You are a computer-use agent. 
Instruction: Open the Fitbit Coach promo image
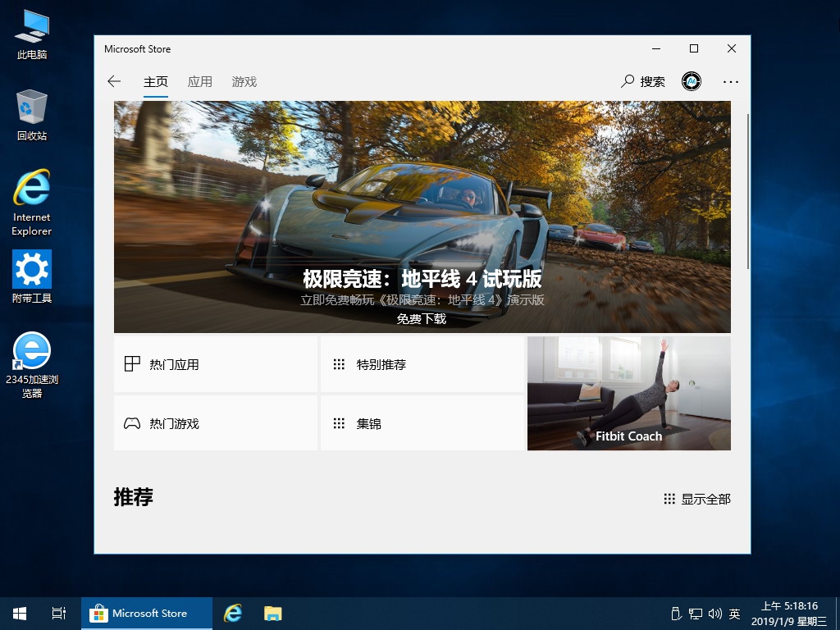(x=629, y=394)
